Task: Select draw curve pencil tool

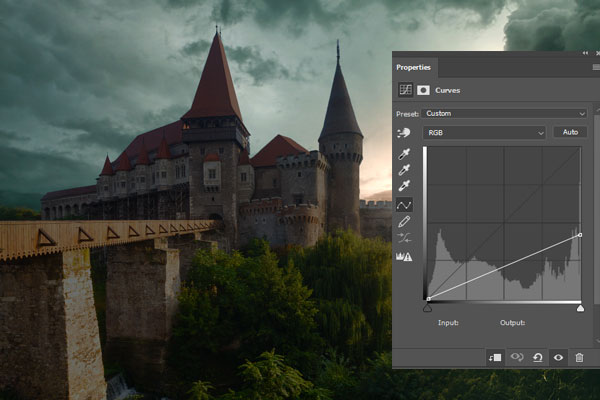Action: point(404,222)
